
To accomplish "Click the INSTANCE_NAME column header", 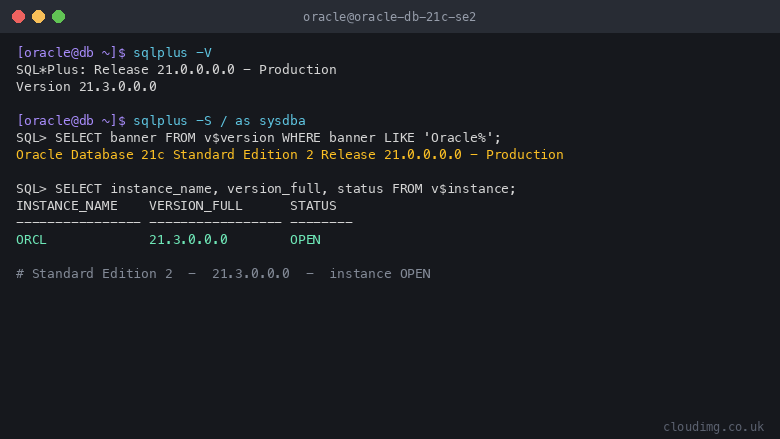I will [x=67, y=206].
